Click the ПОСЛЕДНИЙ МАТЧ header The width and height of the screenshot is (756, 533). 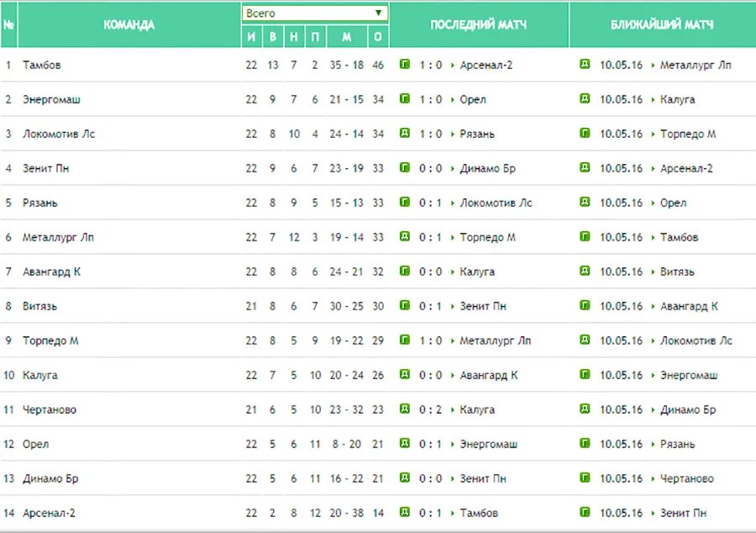coord(479,24)
